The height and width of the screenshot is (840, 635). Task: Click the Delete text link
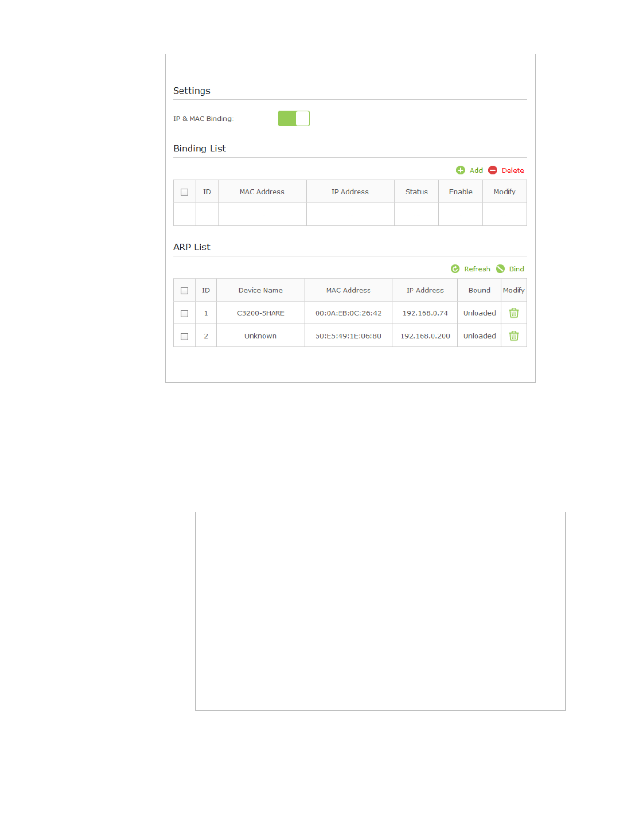513,171
